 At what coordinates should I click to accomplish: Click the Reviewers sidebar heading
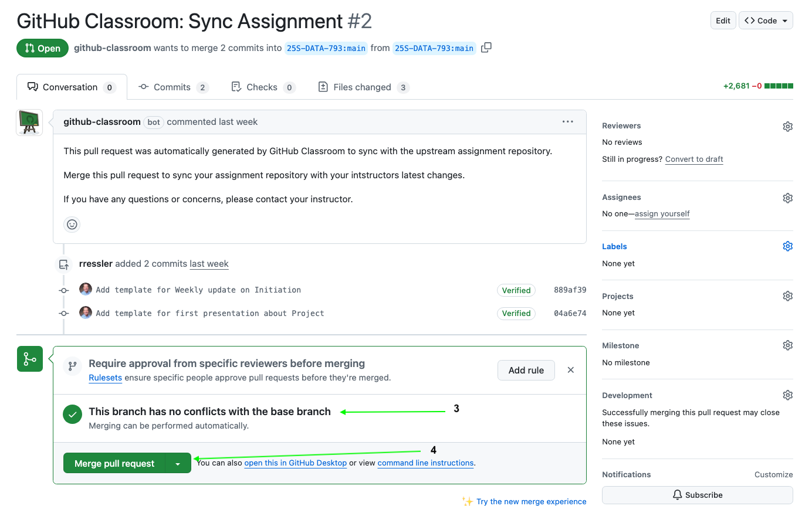(x=621, y=125)
